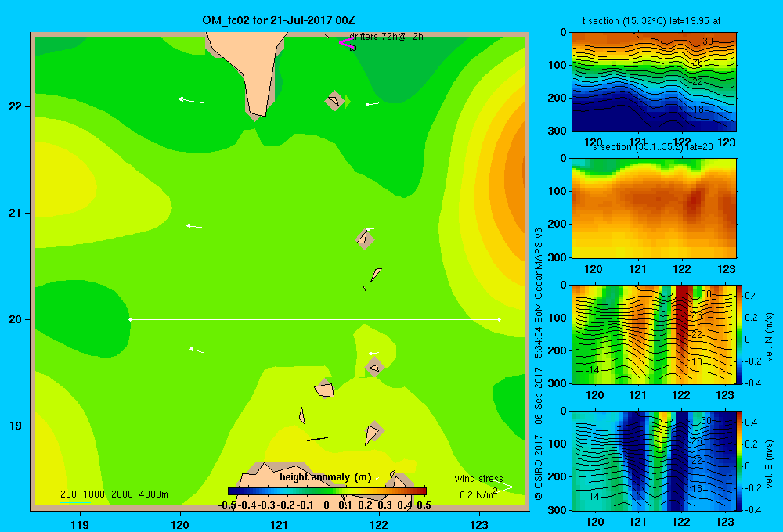783x532 pixels.
Task: Click the height anomaly color scale bar
Action: tap(327, 491)
